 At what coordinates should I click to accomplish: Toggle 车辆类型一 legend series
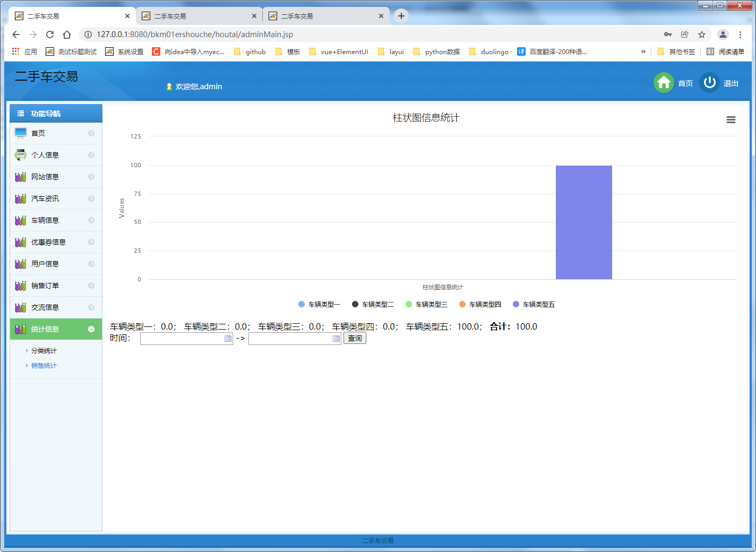tap(319, 304)
